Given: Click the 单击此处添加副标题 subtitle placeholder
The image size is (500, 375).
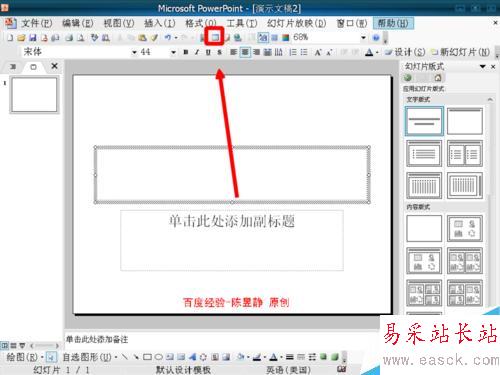Looking at the screenshot, I should click(x=232, y=240).
